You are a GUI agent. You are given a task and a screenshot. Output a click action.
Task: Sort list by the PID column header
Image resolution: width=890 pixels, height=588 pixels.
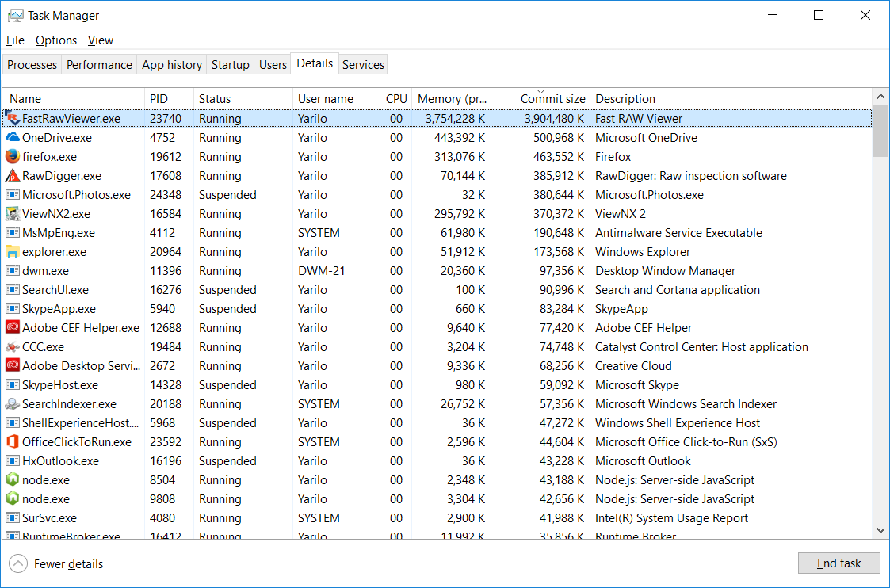[159, 99]
